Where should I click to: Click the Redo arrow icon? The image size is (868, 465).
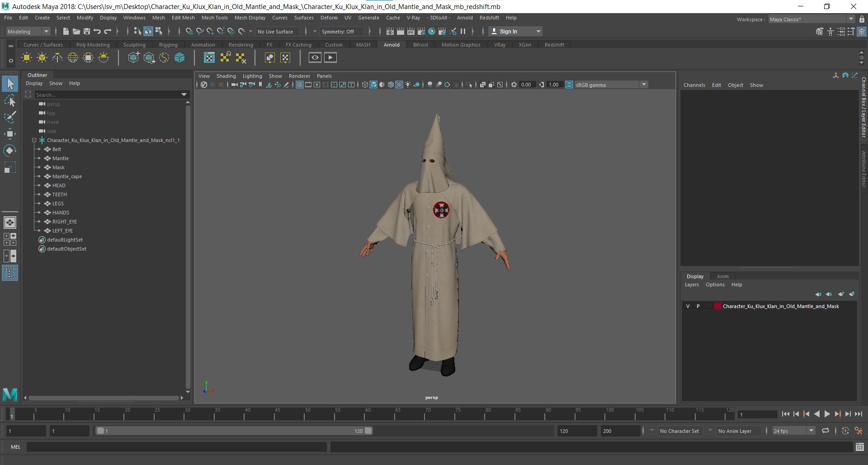(x=108, y=31)
